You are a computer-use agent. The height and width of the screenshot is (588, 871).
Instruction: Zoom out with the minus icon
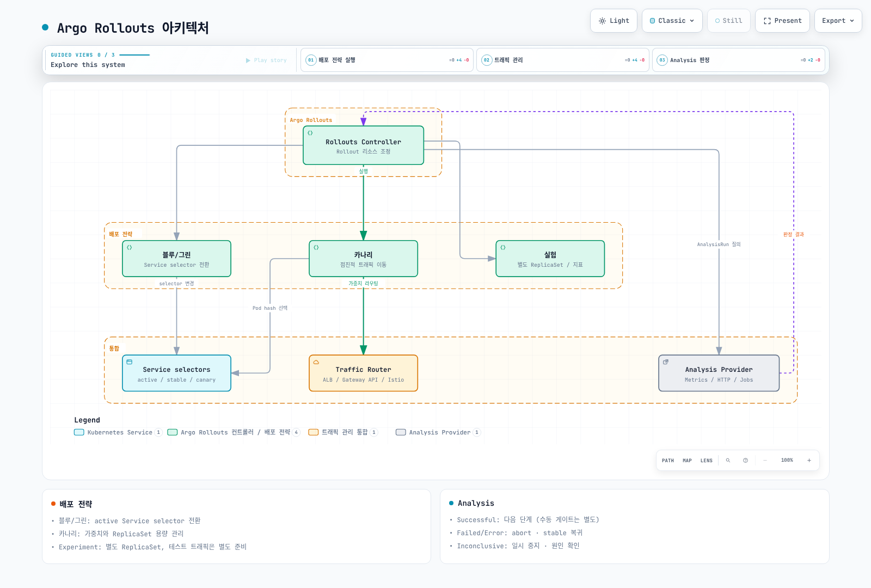[765, 461]
